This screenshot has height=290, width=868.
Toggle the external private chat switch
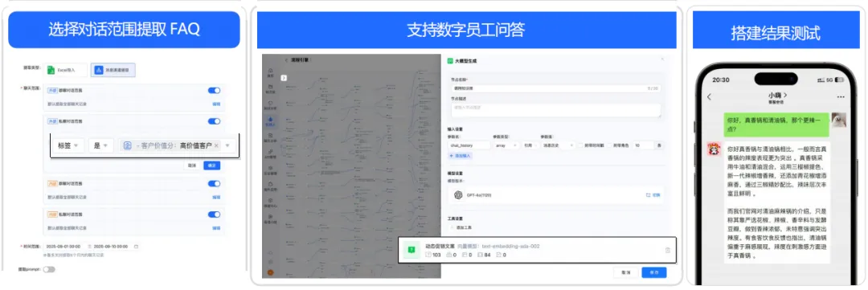pyautogui.click(x=214, y=121)
